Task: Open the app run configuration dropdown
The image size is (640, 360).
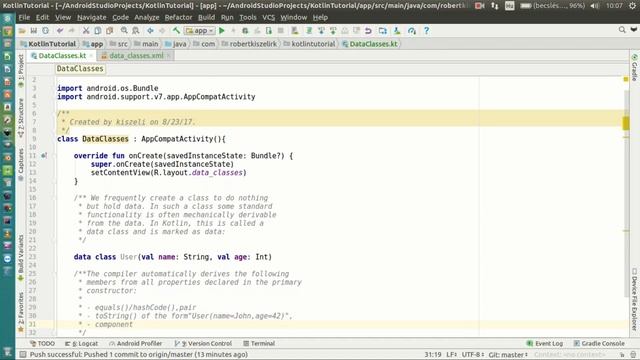Action: [200, 31]
